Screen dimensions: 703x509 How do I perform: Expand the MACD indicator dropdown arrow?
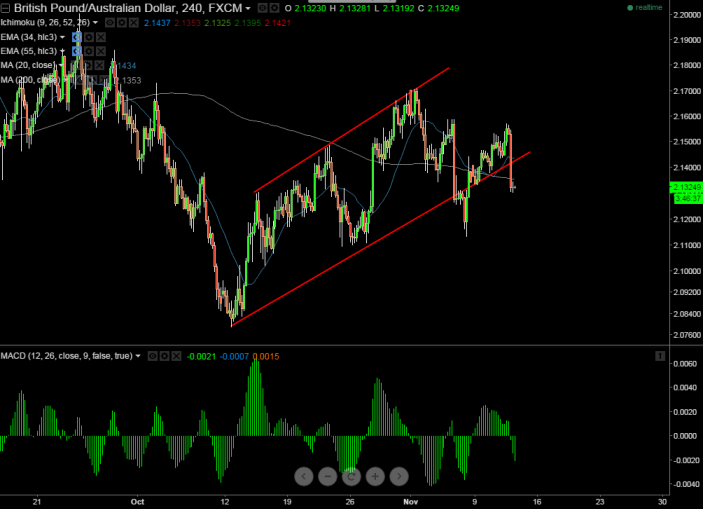pos(138,356)
